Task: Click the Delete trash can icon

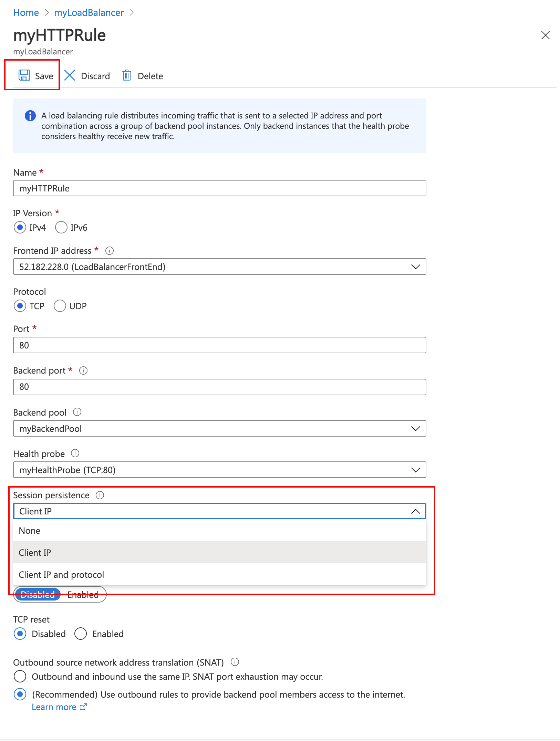Action: pos(127,75)
